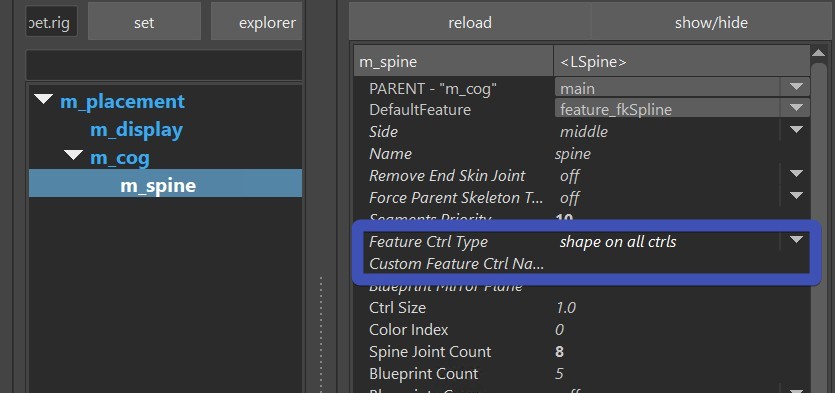This screenshot has height=393, width=835.
Task: Click the reload button
Action: (x=470, y=22)
